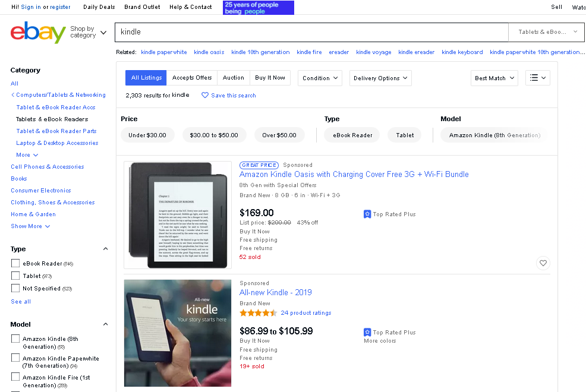586x392 pixels.
Task: Click the search box containing kindle
Action: click(311, 32)
